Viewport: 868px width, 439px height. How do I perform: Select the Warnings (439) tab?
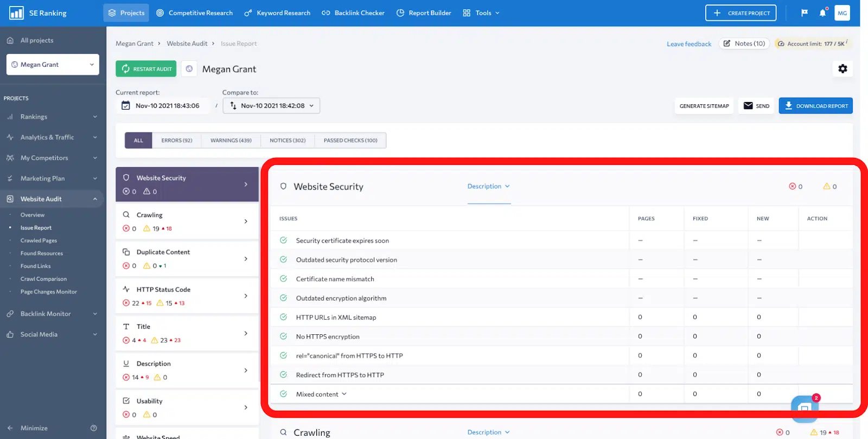coord(231,141)
